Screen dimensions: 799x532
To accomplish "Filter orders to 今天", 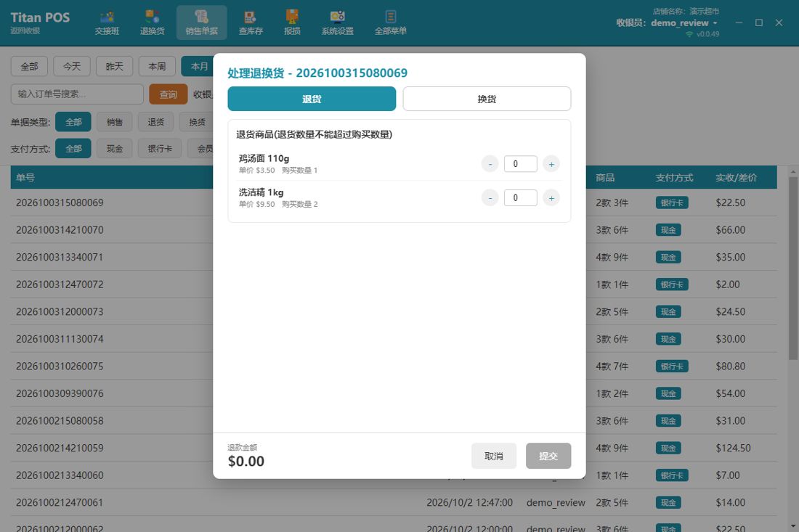I will point(72,67).
